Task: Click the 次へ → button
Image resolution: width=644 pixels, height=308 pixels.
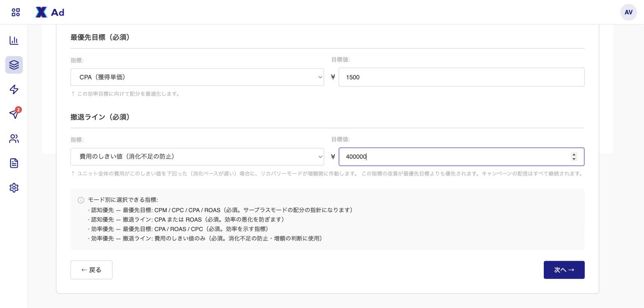Action: tap(564, 270)
